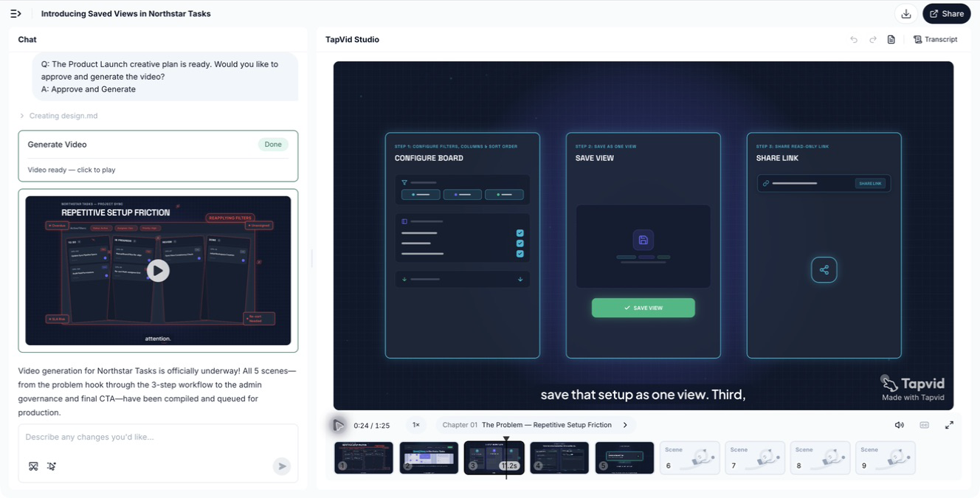Toggle the second checkbox in Configure Board
The width and height of the screenshot is (980, 498).
[520, 243]
